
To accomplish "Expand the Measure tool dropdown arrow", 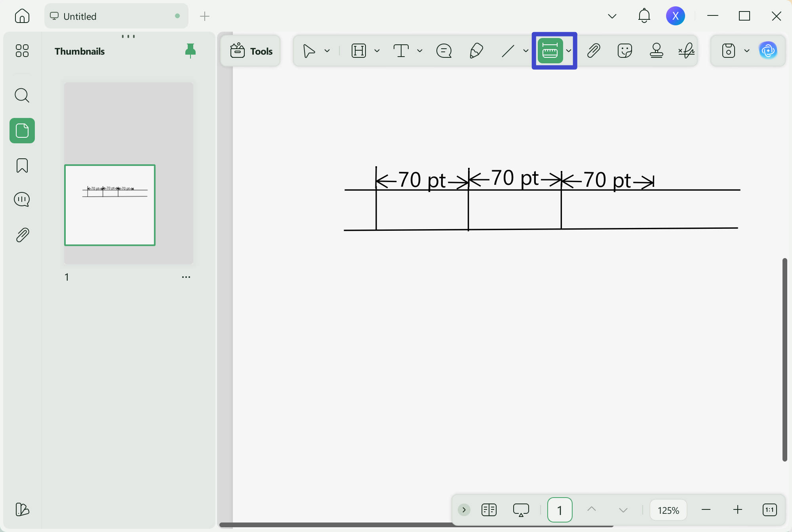I will pos(569,51).
